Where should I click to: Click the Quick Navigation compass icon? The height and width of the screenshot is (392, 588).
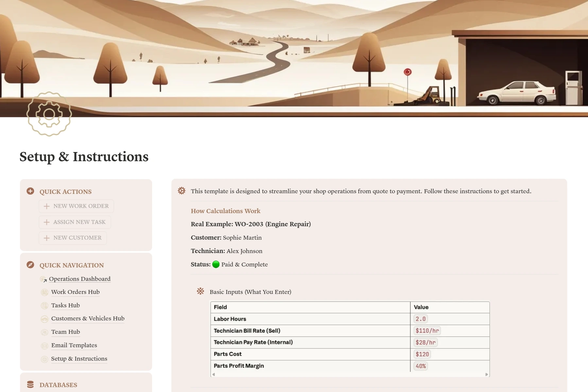(30, 265)
